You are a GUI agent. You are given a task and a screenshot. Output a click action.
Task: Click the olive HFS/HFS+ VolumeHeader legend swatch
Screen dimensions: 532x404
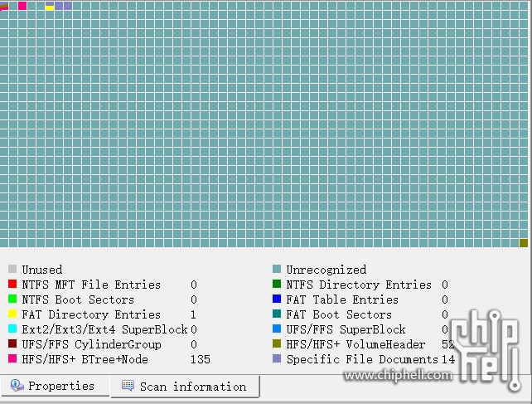[x=277, y=344]
